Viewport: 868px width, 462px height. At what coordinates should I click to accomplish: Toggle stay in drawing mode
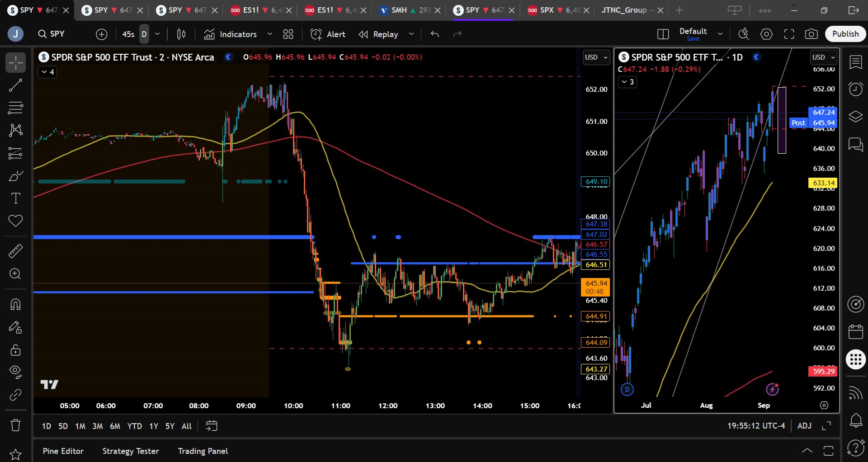tap(15, 327)
